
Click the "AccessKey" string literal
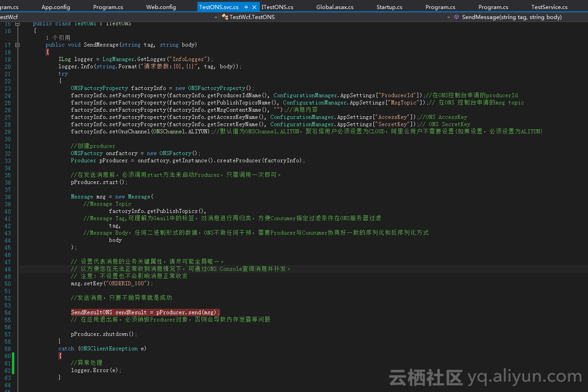pyautogui.click(x=393, y=117)
